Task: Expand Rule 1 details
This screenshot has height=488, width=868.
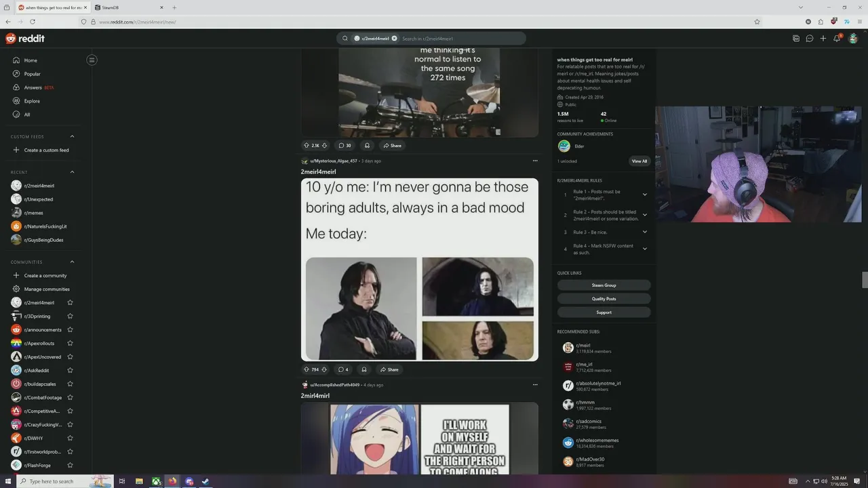Action: pyautogui.click(x=645, y=195)
